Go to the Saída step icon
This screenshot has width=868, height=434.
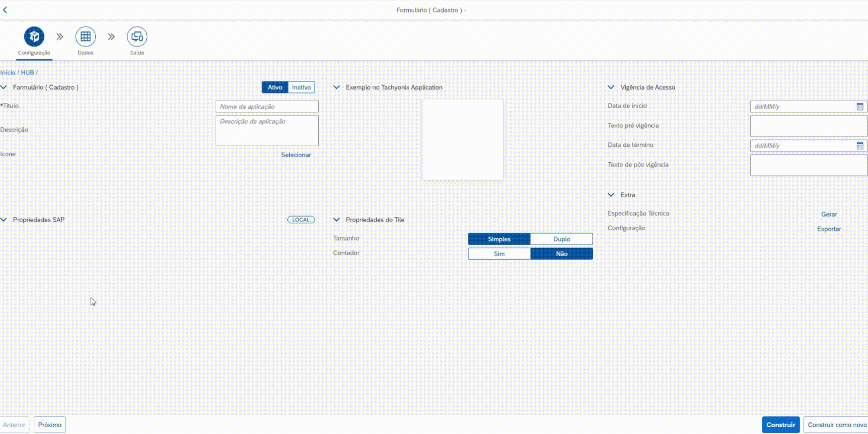137,37
